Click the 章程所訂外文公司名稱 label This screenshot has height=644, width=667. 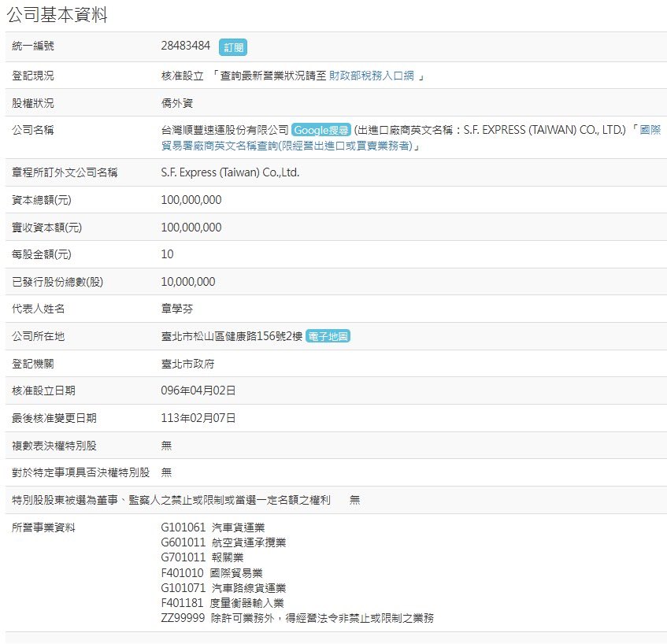pyautogui.click(x=65, y=172)
